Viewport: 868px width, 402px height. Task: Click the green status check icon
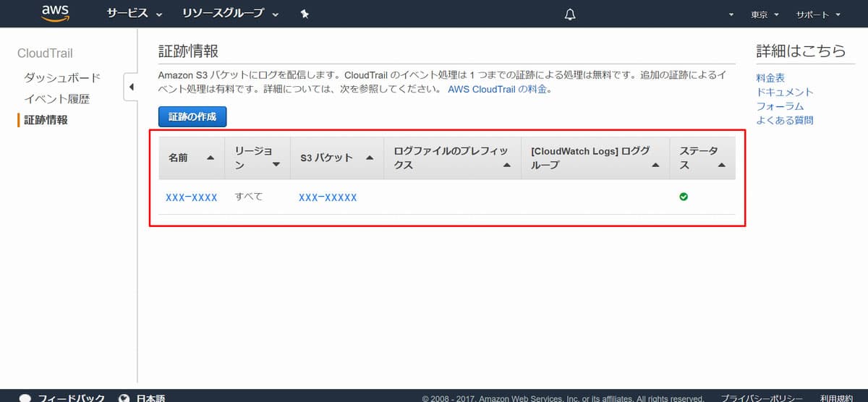[x=684, y=197]
